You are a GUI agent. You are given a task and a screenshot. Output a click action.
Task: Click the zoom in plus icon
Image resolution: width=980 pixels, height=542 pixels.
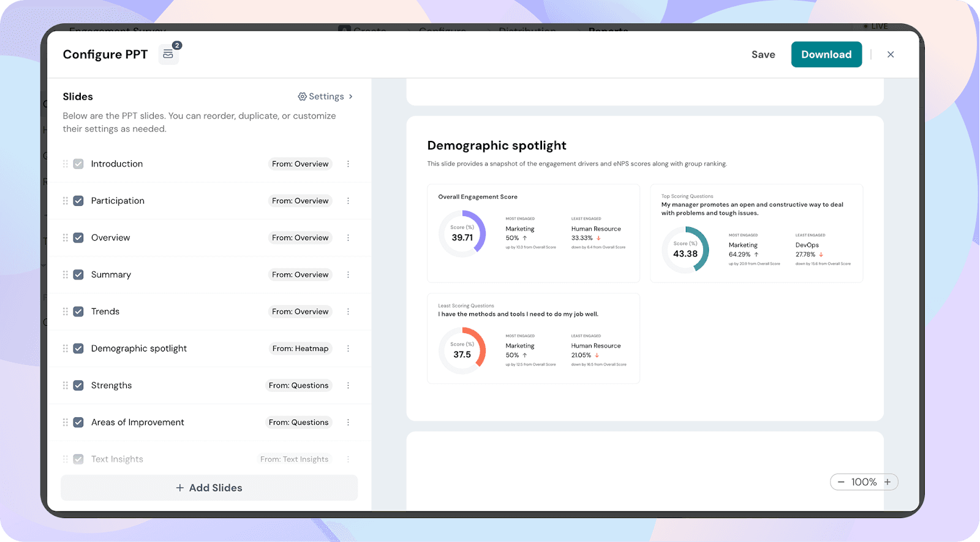tap(888, 482)
